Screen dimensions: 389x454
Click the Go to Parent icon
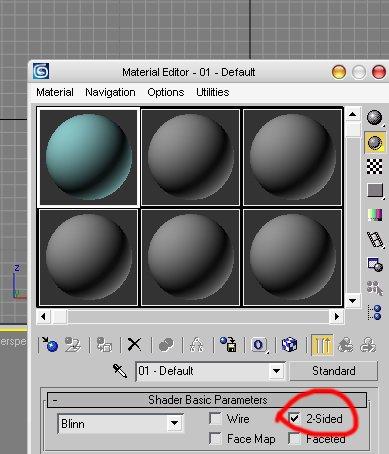click(346, 344)
